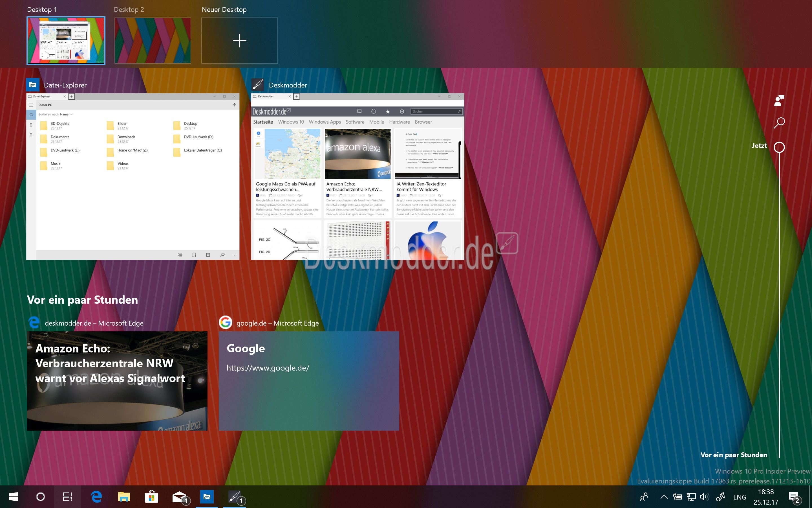Click hamburger menu in Datei-Explorer window
The height and width of the screenshot is (508, 812).
pyautogui.click(x=31, y=105)
